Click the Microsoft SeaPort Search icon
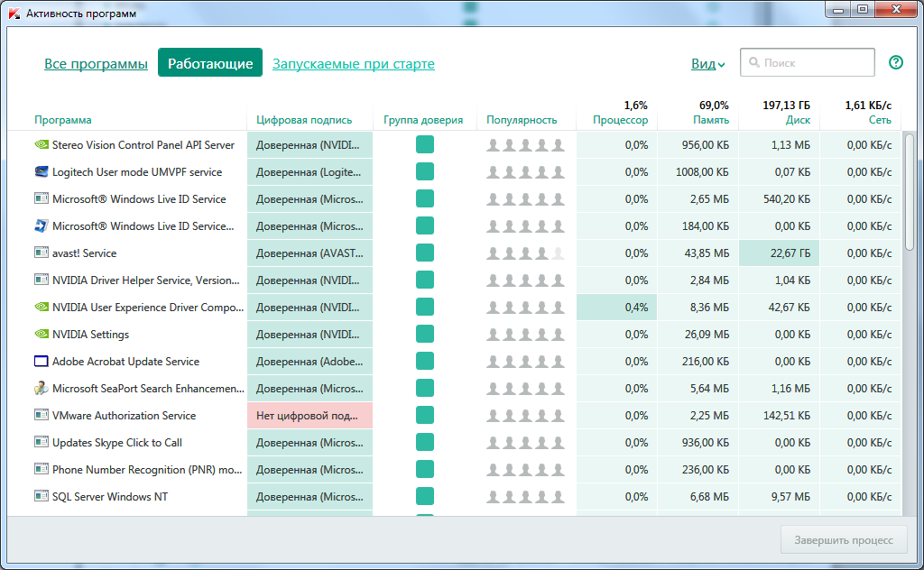This screenshot has height=570, width=924. point(42,389)
